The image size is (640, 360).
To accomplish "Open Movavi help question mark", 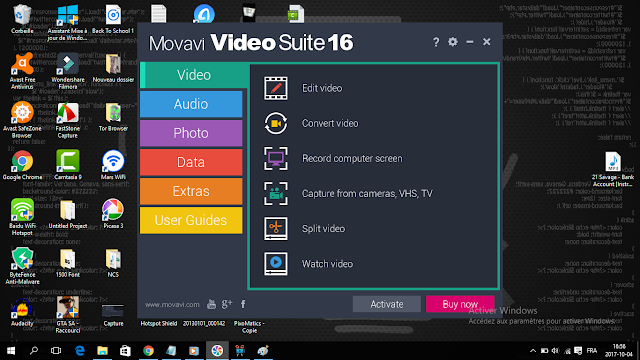I will [x=436, y=42].
